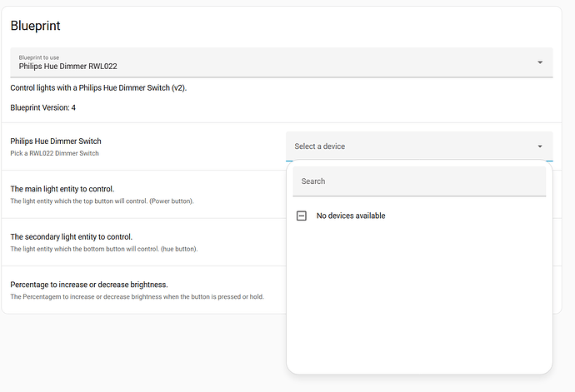This screenshot has width=575, height=392.
Task: Click the Blueprint section heading
Action: click(x=35, y=26)
